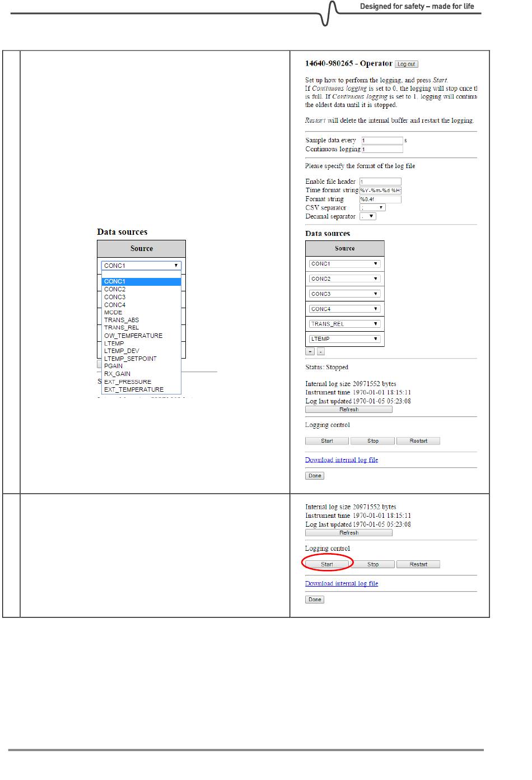Open the CSV separator dropdown

click(372, 208)
